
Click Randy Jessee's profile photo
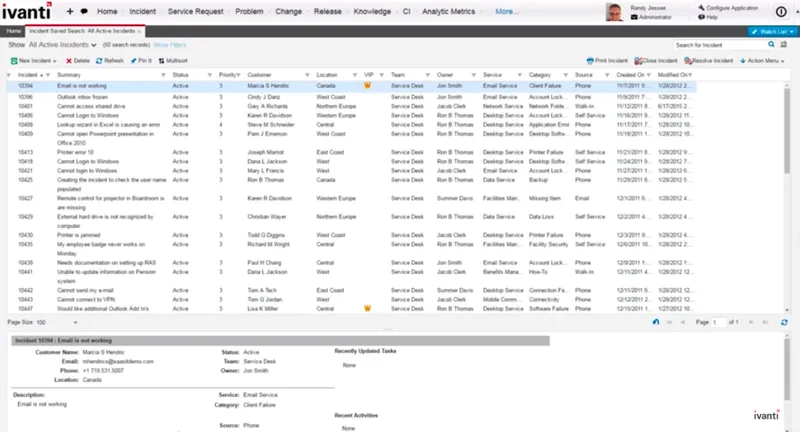pyautogui.click(x=614, y=12)
